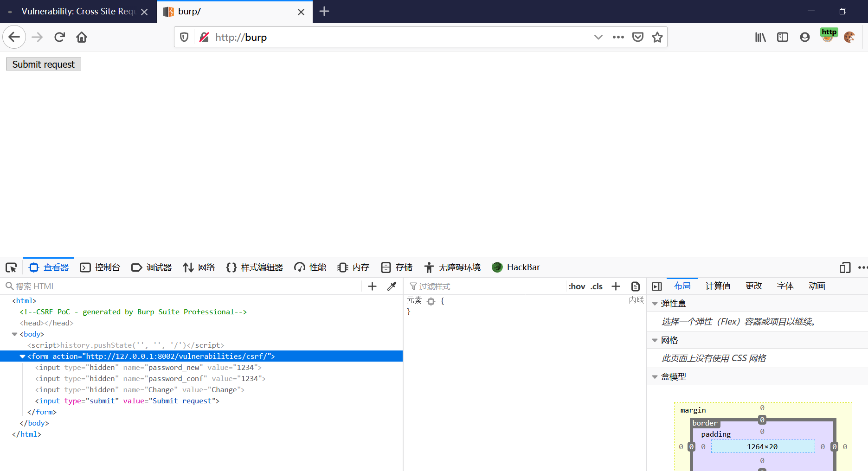
Task: Switch to the 更改 tab
Action: coord(753,286)
